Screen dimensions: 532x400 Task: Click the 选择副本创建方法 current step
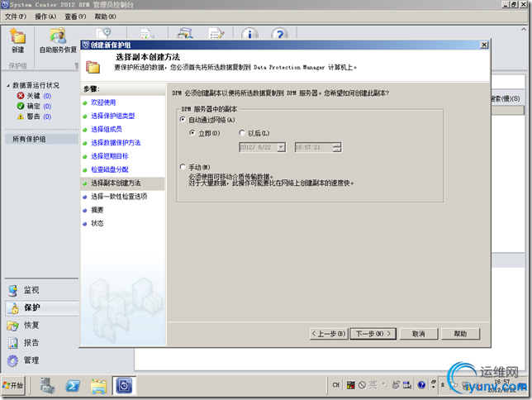click(x=122, y=183)
